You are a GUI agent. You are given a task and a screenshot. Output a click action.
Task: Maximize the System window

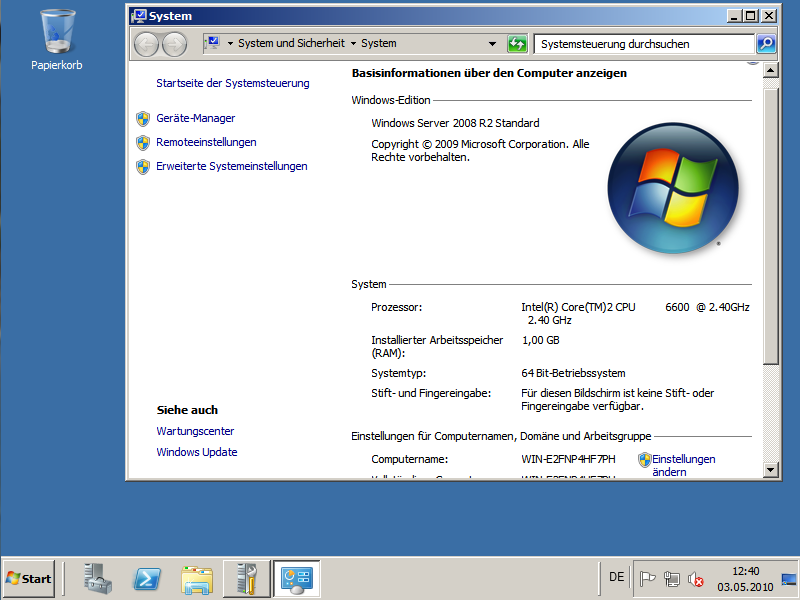[x=751, y=16]
